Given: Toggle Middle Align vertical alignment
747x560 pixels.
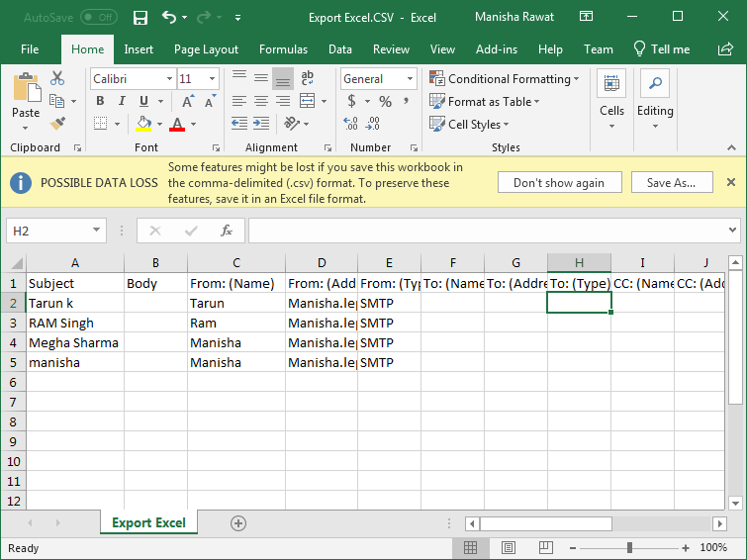Looking at the screenshot, I should 261,78.
